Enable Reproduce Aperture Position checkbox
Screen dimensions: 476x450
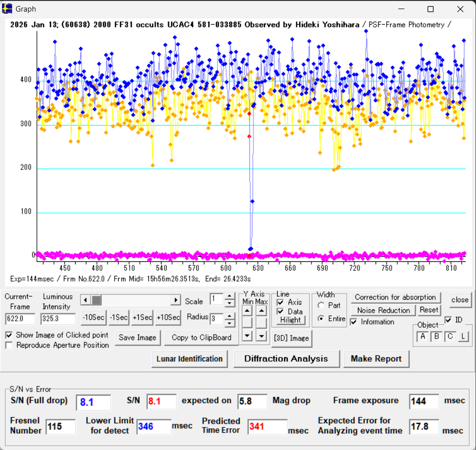(x=9, y=345)
